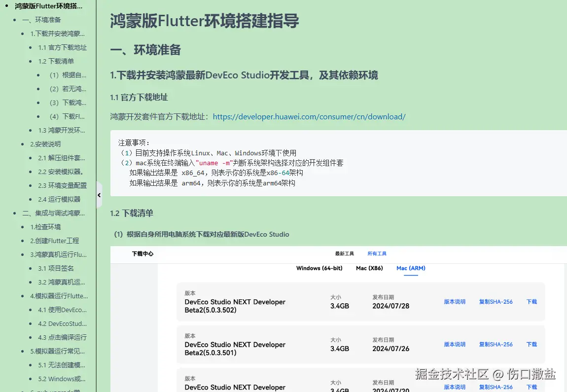Open outline item 4.1 使用DevEco...

point(63,310)
